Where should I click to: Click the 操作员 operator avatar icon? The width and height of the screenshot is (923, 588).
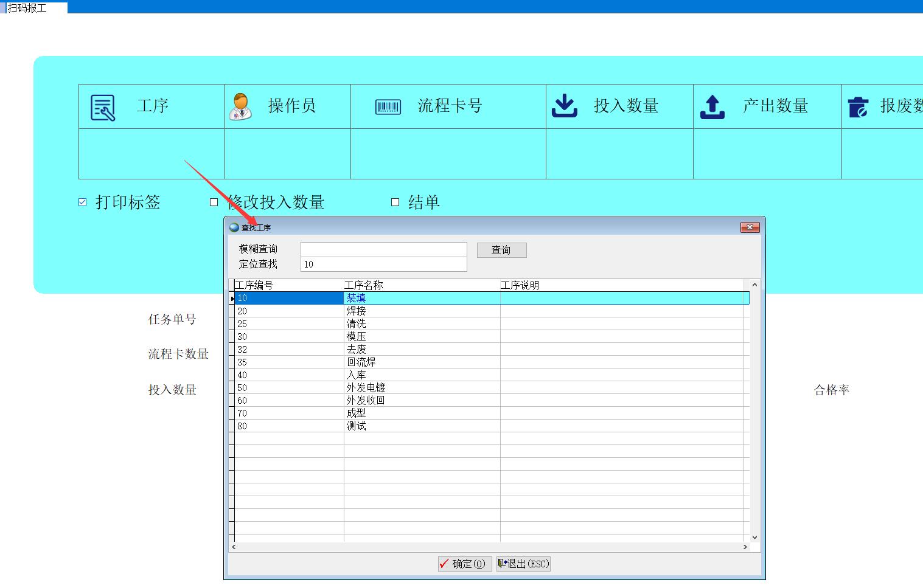[x=240, y=106]
